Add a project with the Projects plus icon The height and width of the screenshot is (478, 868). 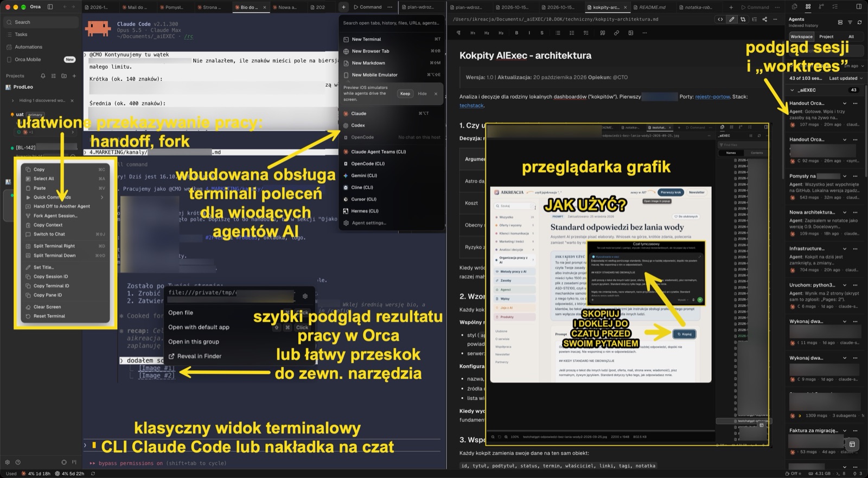coord(74,76)
